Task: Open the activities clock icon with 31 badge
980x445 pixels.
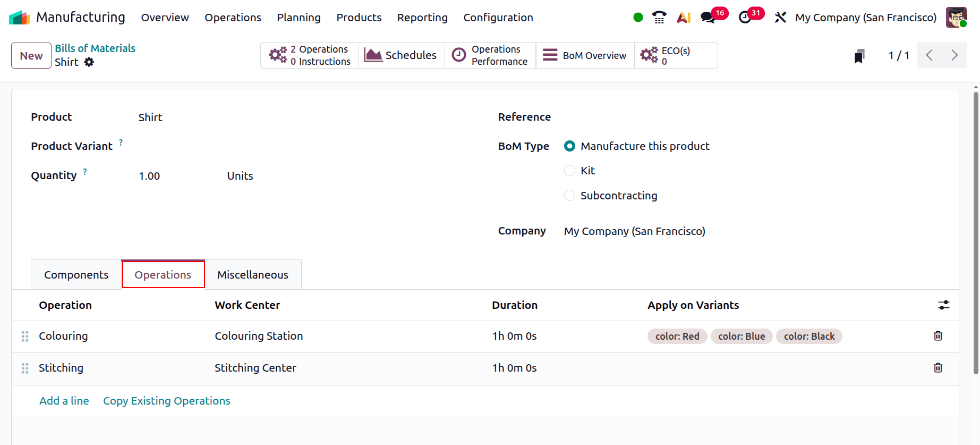Action: pyautogui.click(x=751, y=16)
